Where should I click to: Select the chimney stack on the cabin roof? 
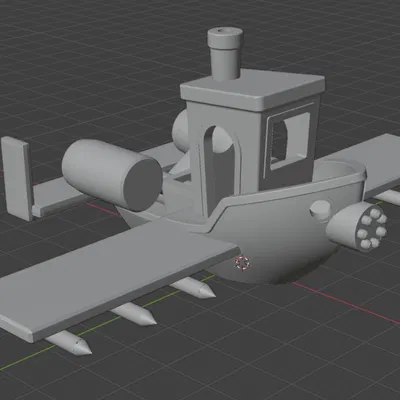pyautogui.click(x=225, y=54)
